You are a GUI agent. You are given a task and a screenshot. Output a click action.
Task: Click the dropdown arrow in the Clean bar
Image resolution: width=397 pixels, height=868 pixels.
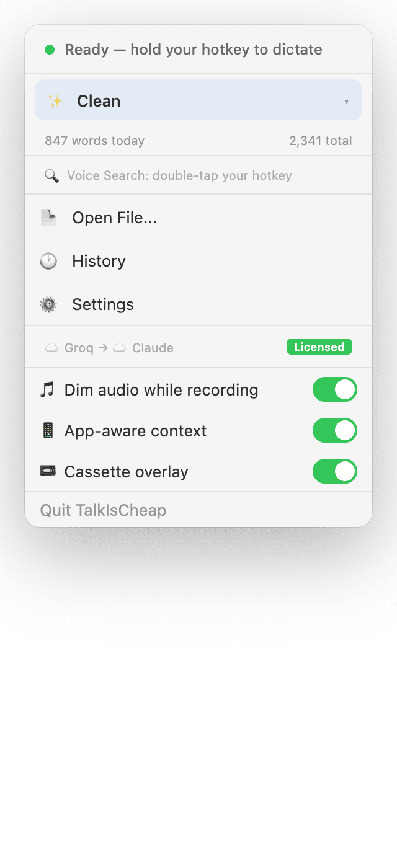[x=349, y=100]
